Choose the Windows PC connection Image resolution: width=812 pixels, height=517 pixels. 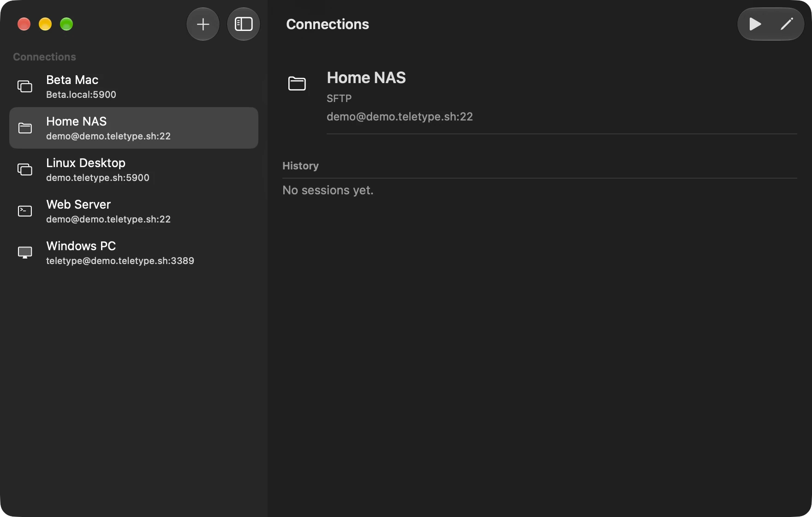coord(134,252)
